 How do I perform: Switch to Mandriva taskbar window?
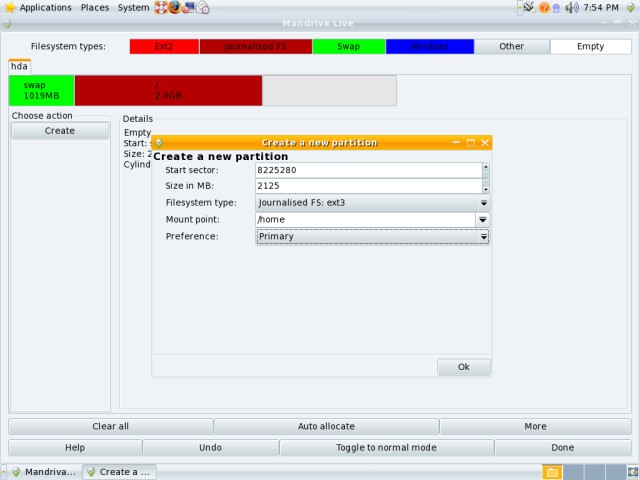(x=44, y=472)
